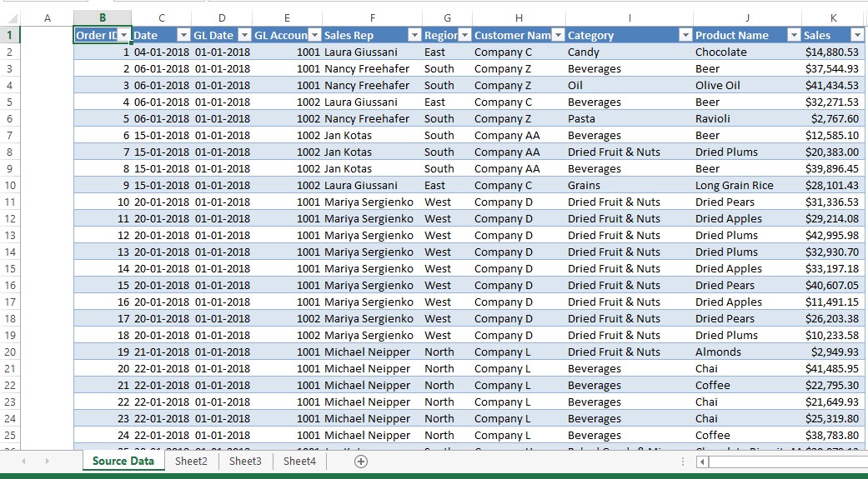Click Company C in row 10
868x479 pixels.
coord(519,185)
